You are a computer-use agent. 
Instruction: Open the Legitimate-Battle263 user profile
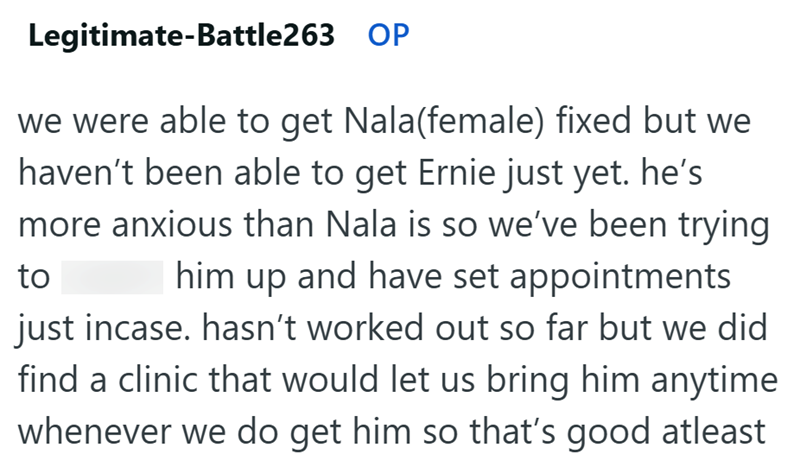(181, 35)
